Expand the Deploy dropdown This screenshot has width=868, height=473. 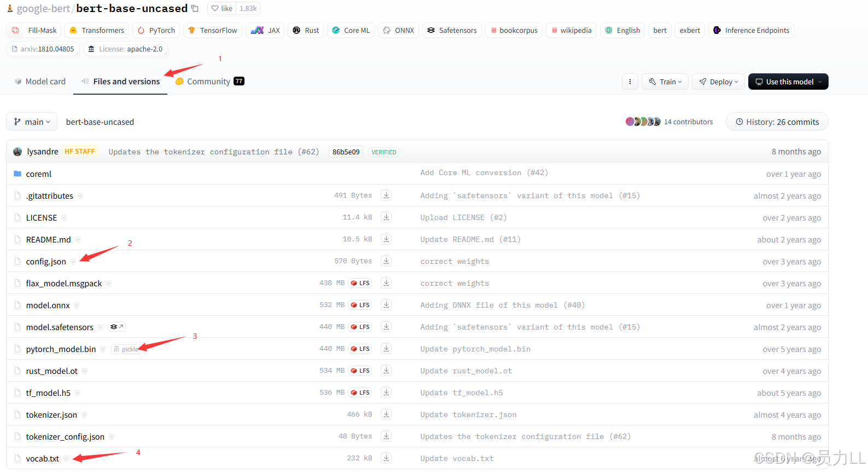coord(718,82)
